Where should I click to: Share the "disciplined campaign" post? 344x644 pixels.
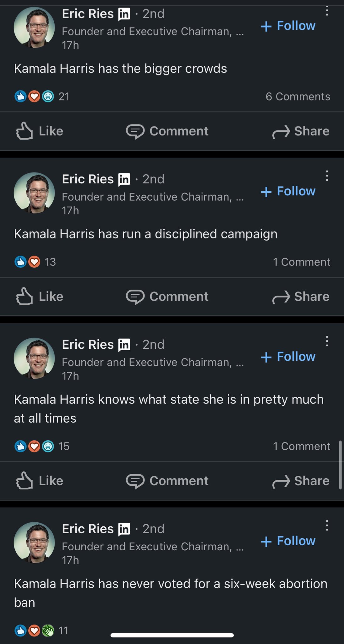(x=301, y=297)
